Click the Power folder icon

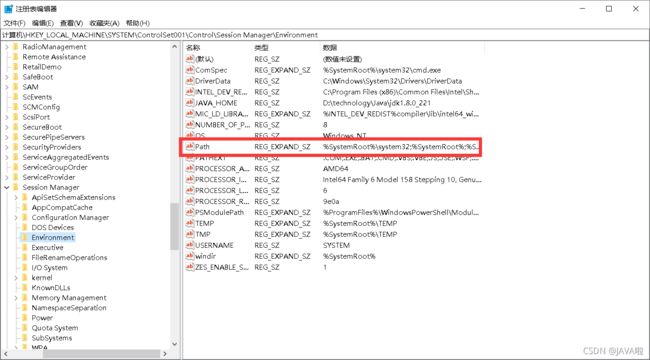[25, 318]
